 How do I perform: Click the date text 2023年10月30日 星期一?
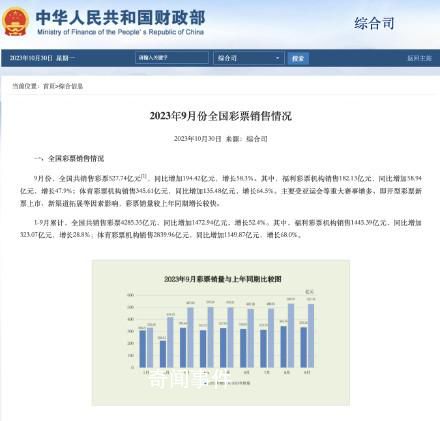pos(42,58)
